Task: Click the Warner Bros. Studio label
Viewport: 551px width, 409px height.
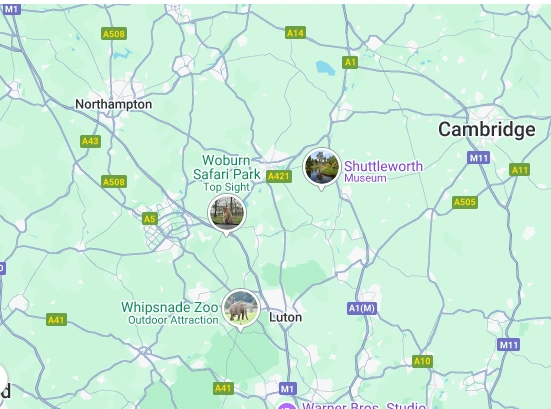Action: 364,406
